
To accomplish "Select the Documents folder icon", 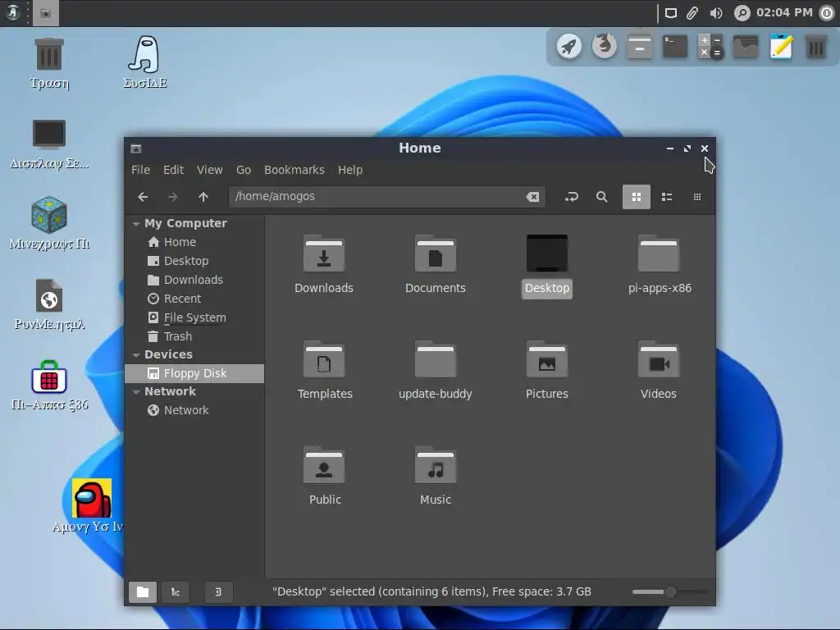I will click(x=435, y=253).
